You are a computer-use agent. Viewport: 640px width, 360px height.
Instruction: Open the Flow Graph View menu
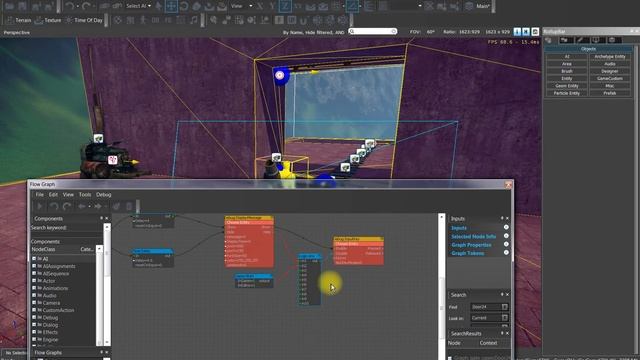[x=68, y=195]
